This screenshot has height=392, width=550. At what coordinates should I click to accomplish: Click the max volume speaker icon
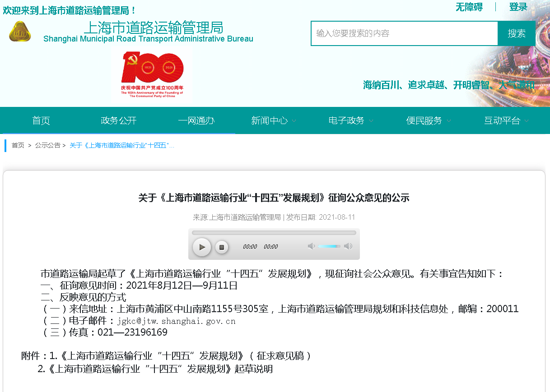pyautogui.click(x=348, y=246)
